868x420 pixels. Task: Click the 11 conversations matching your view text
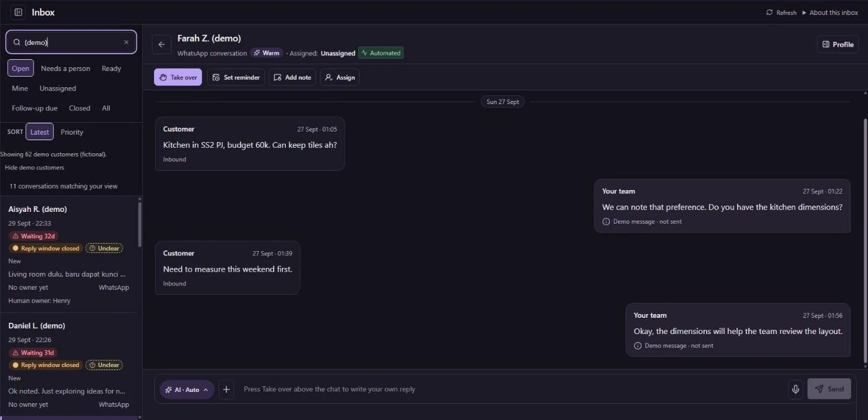pos(64,186)
